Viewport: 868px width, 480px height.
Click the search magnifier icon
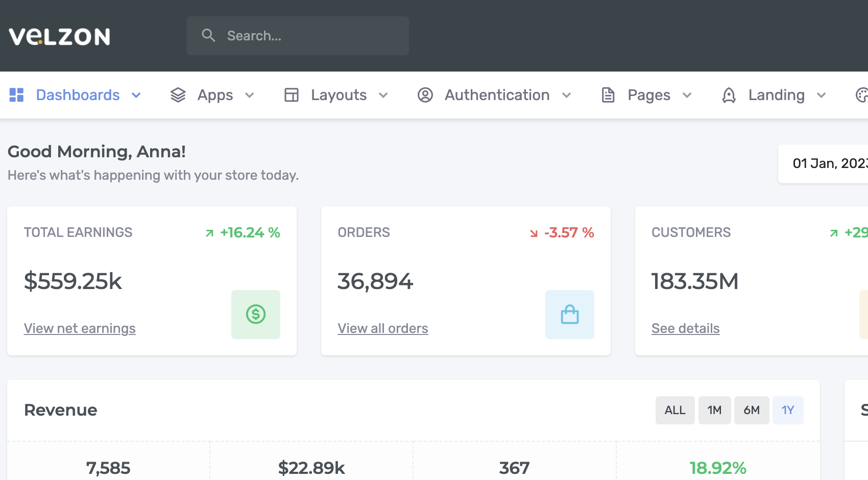(208, 35)
